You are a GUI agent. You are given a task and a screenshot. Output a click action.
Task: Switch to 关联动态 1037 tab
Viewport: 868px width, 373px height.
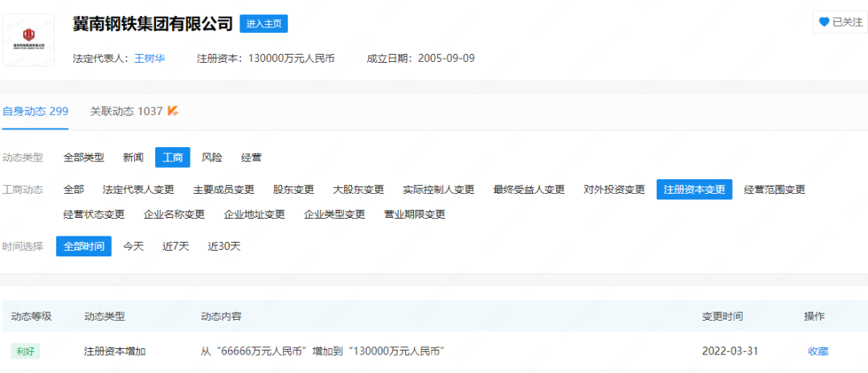pyautogui.click(x=126, y=111)
